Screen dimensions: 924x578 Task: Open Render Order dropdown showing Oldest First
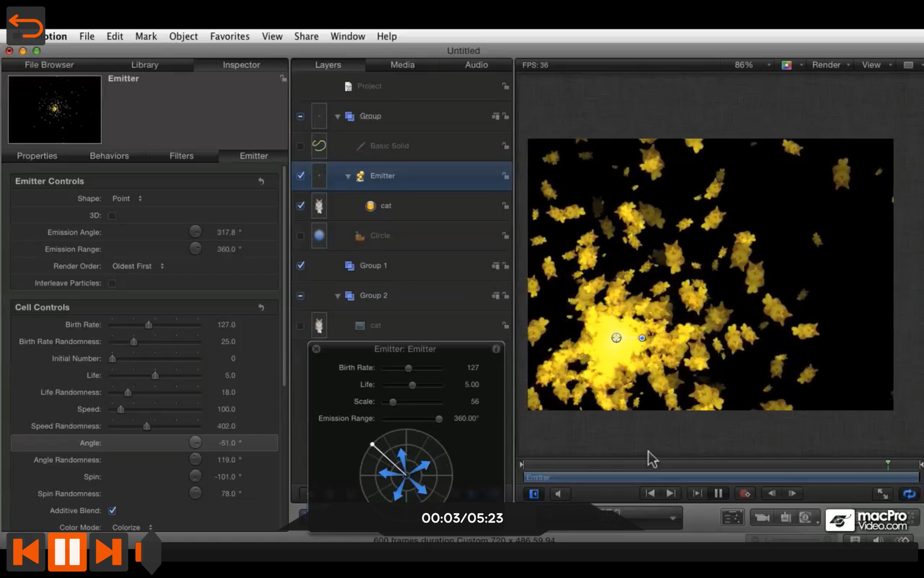[x=138, y=266]
